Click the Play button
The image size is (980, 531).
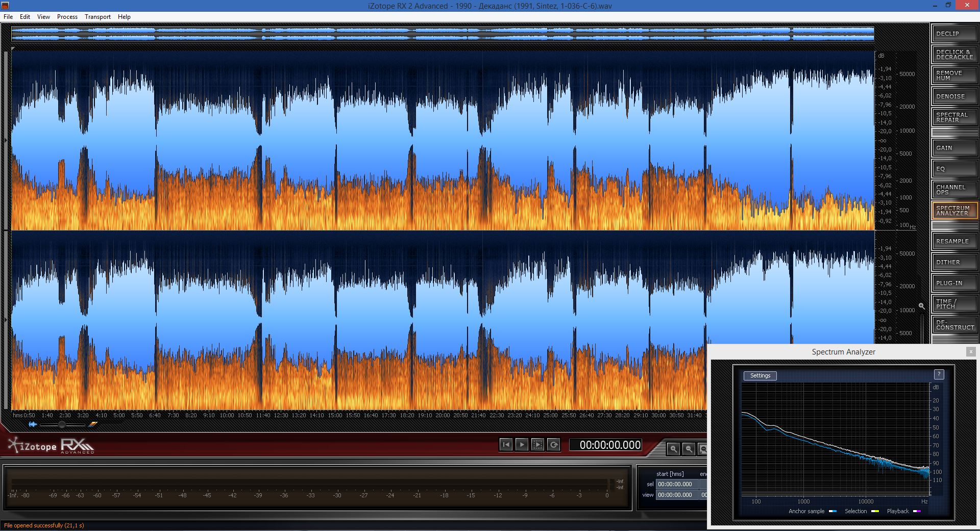tap(522, 445)
